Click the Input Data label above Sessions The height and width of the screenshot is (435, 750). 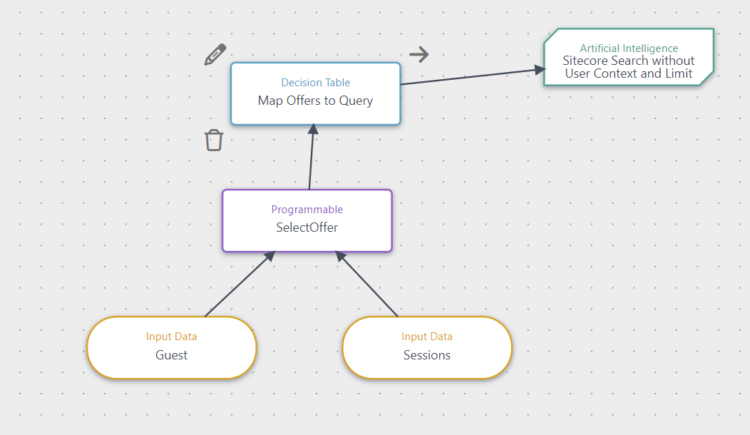pyautogui.click(x=427, y=337)
